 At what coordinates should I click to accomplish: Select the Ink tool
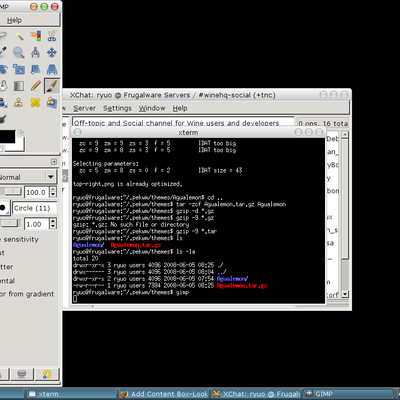3,119
